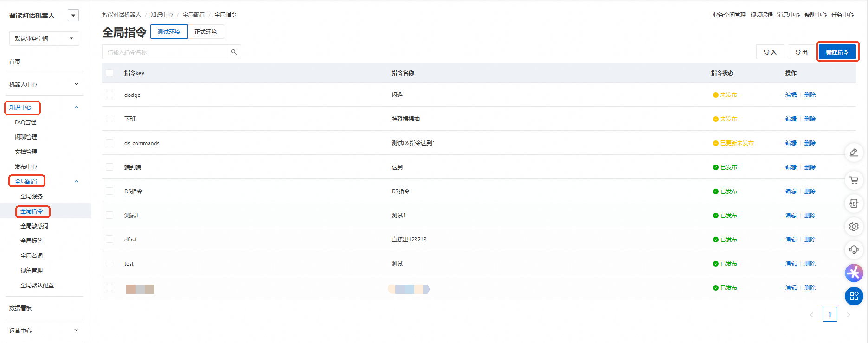The image size is (868, 343).
Task: Click breadcrumb 知识中心
Action: click(162, 15)
